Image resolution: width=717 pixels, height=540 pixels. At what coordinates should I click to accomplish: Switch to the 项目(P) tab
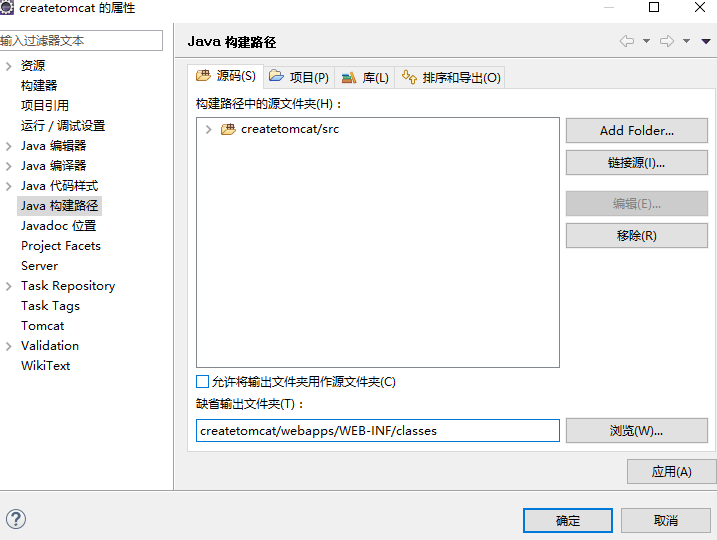pos(299,77)
